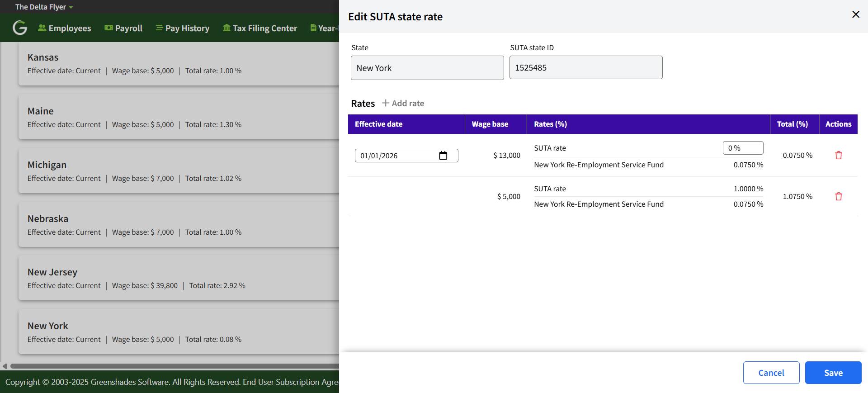Delete the $13,000 wage base rate row

click(838, 156)
